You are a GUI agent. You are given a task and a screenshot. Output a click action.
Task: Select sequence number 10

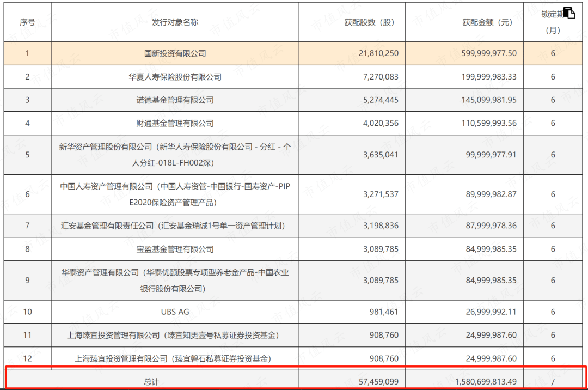(x=27, y=312)
